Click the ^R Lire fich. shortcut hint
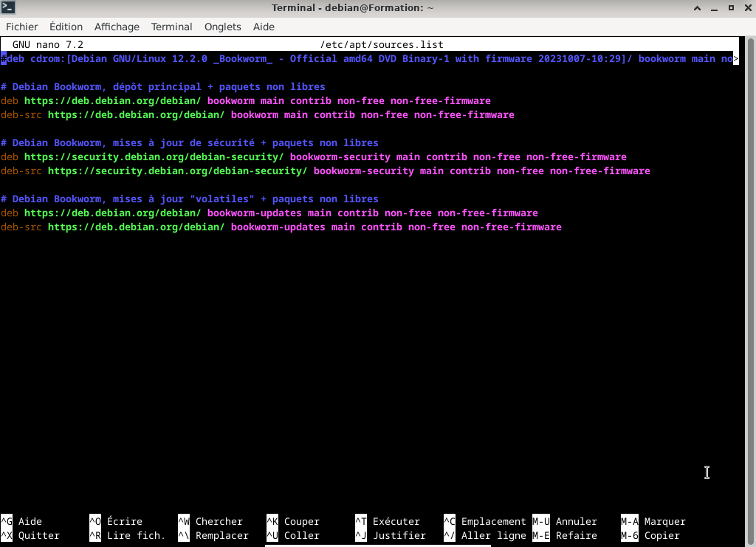756x547 pixels. pos(127,535)
